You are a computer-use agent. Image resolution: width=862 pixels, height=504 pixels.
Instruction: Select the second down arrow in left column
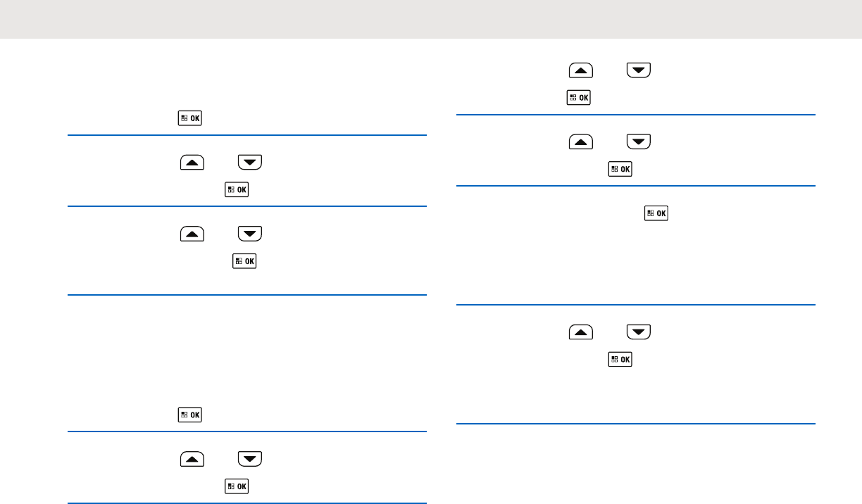coord(249,232)
